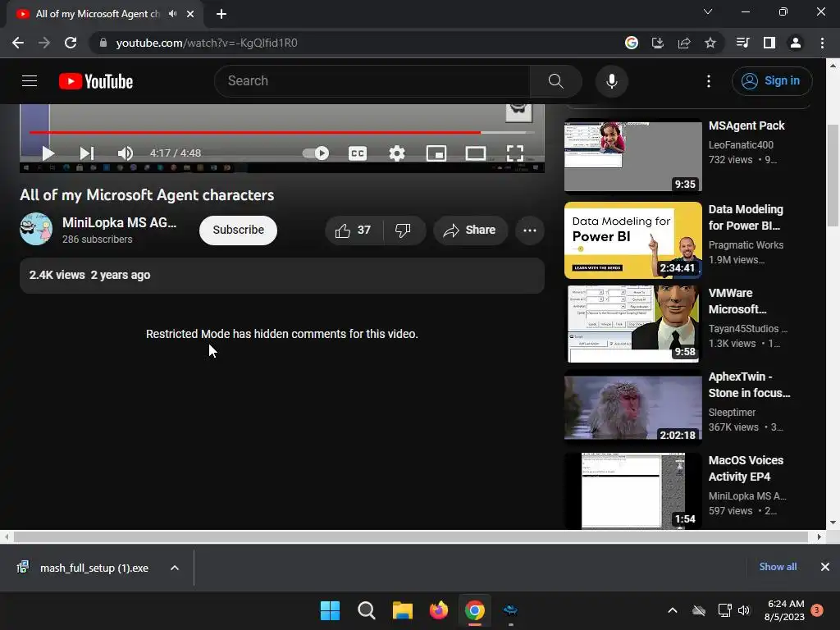Click the address bar URL
840x630 pixels.
207,43
